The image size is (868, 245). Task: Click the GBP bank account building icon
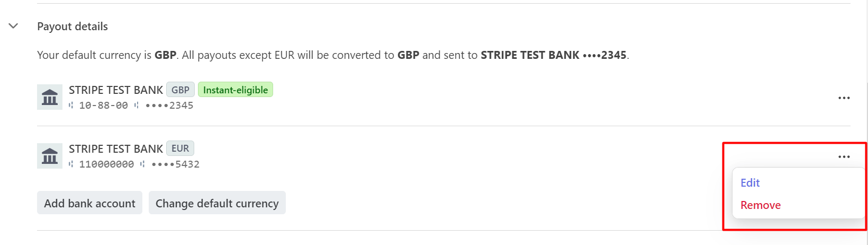point(50,97)
